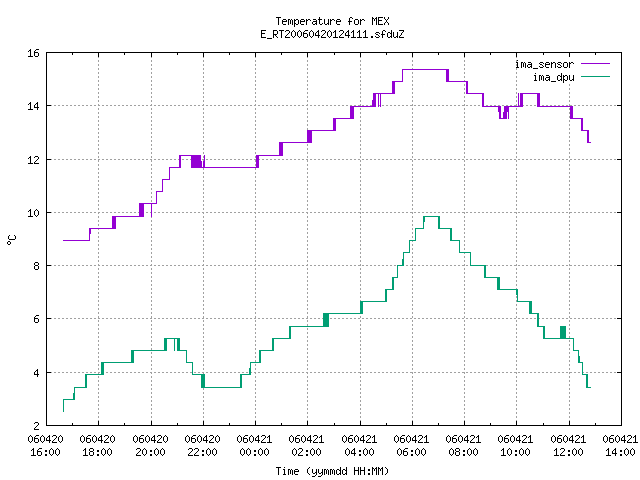640x480 pixels.
Task: Click the y-axis tick value 2
Action: pos(37,426)
